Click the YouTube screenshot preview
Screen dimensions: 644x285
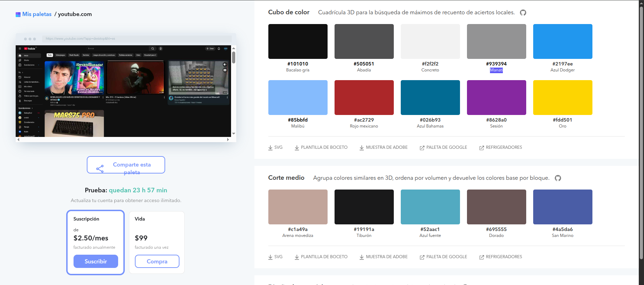(123, 91)
